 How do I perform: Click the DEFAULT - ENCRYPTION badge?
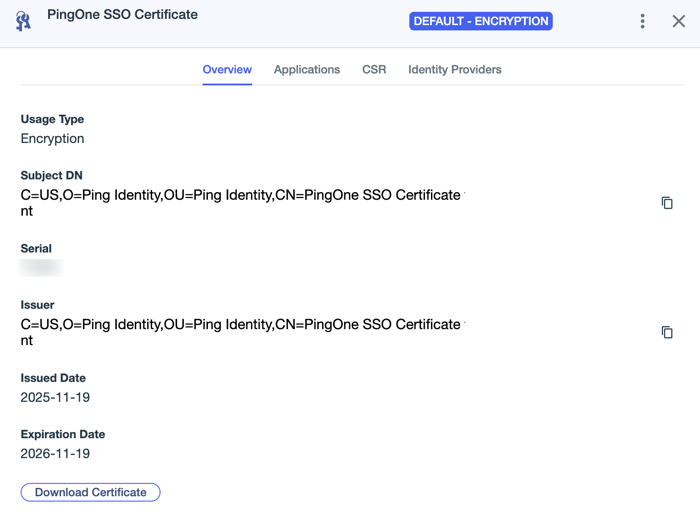click(x=481, y=21)
